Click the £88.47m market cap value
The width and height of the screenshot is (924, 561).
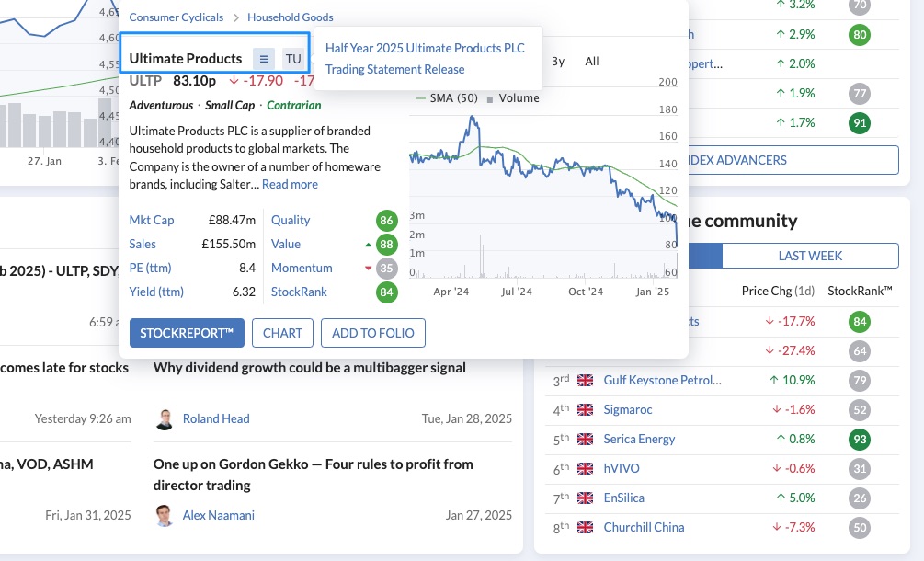(x=232, y=221)
